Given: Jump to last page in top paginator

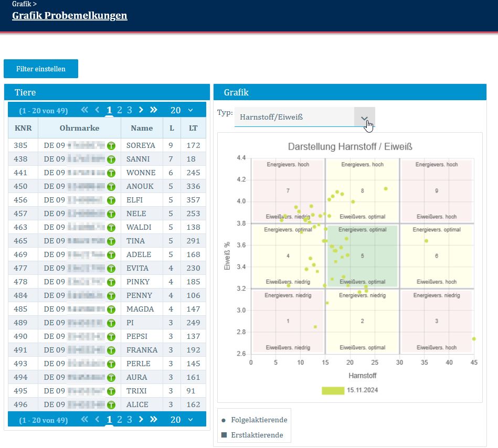Looking at the screenshot, I should [154, 110].
